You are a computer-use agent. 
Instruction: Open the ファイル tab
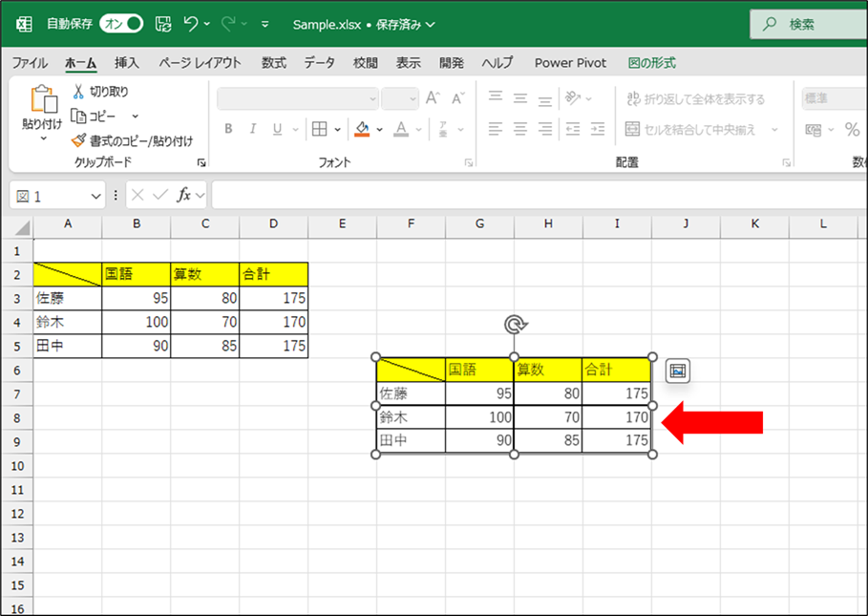point(30,63)
